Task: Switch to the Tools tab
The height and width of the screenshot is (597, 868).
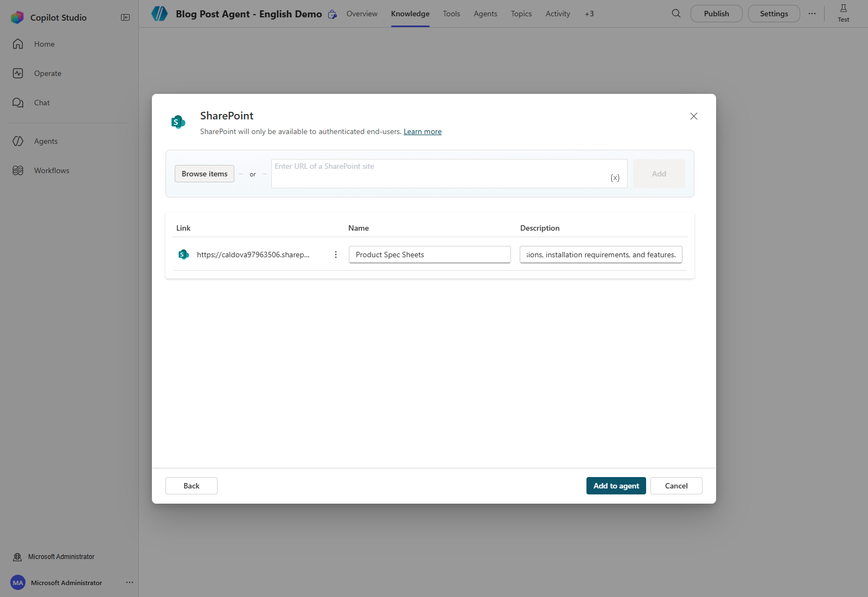Action: click(451, 14)
